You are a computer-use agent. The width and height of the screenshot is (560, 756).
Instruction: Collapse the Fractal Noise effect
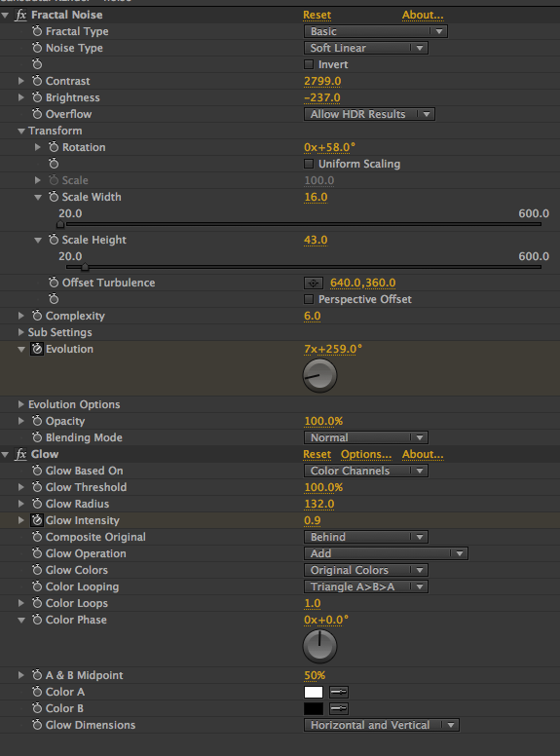pos(5,15)
